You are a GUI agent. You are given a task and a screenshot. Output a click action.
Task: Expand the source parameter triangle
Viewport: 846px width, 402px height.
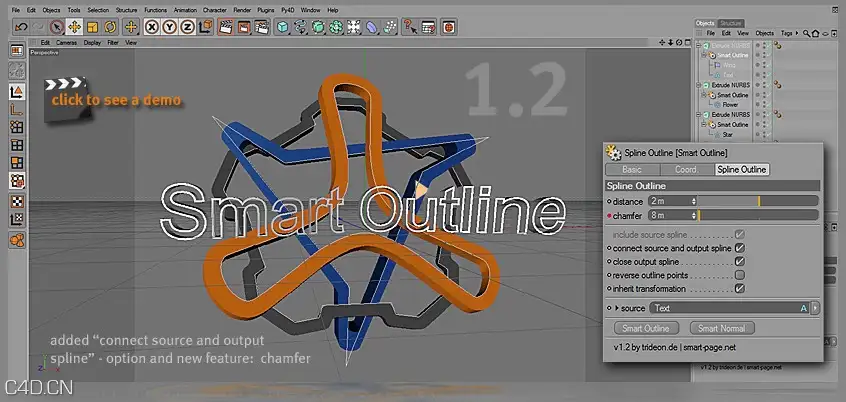coord(617,308)
